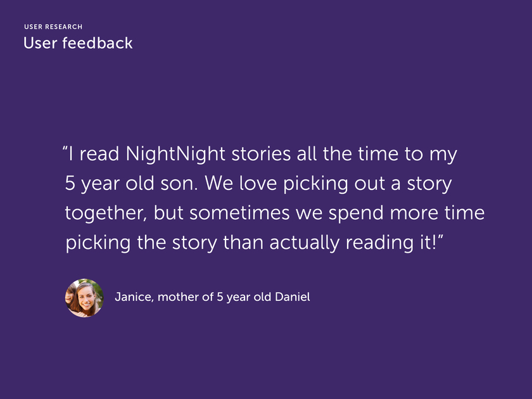
Task: Select the word 'together,' in the quote
Action: click(106, 213)
